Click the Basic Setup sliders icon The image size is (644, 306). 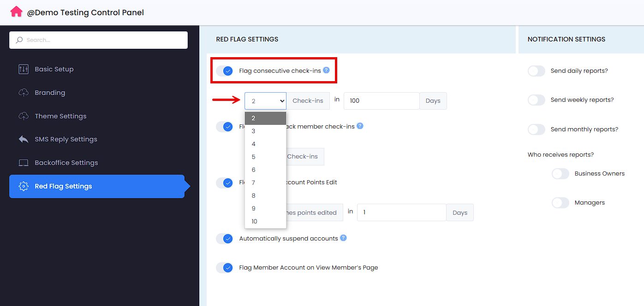click(24, 69)
